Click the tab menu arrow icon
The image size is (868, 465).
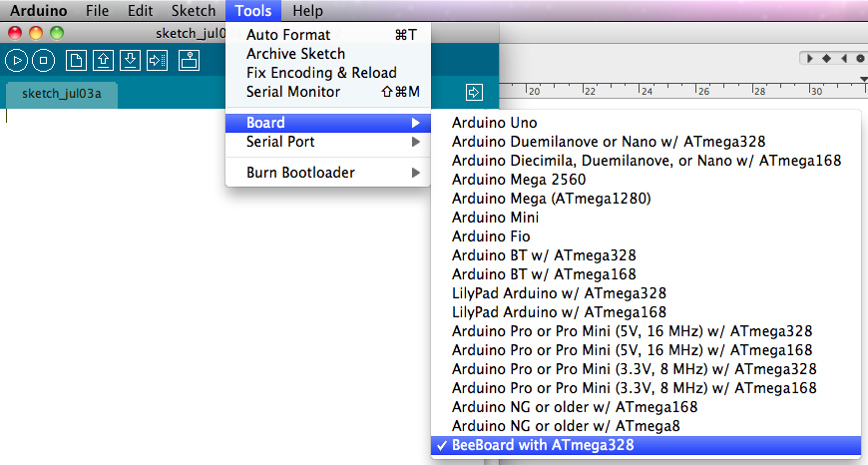474,92
